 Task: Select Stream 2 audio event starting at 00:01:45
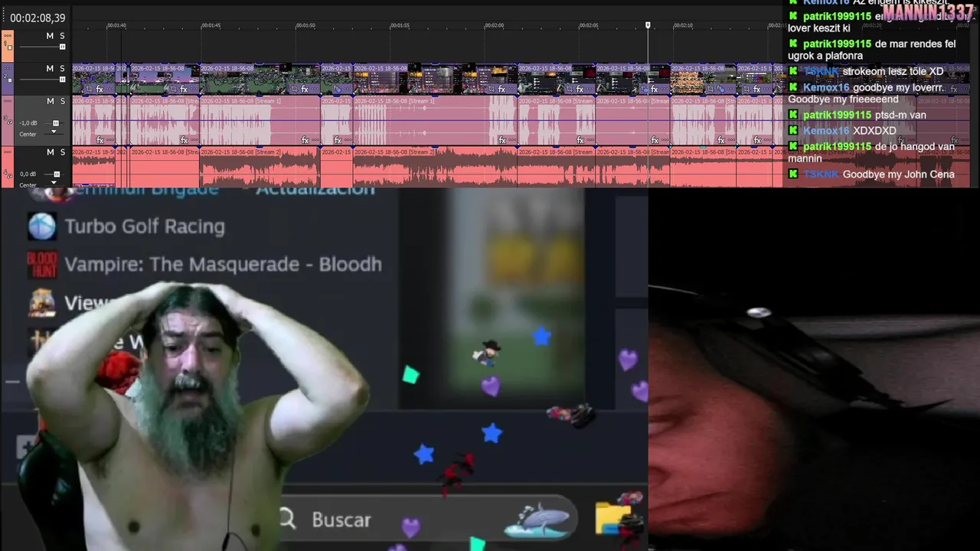[260, 166]
